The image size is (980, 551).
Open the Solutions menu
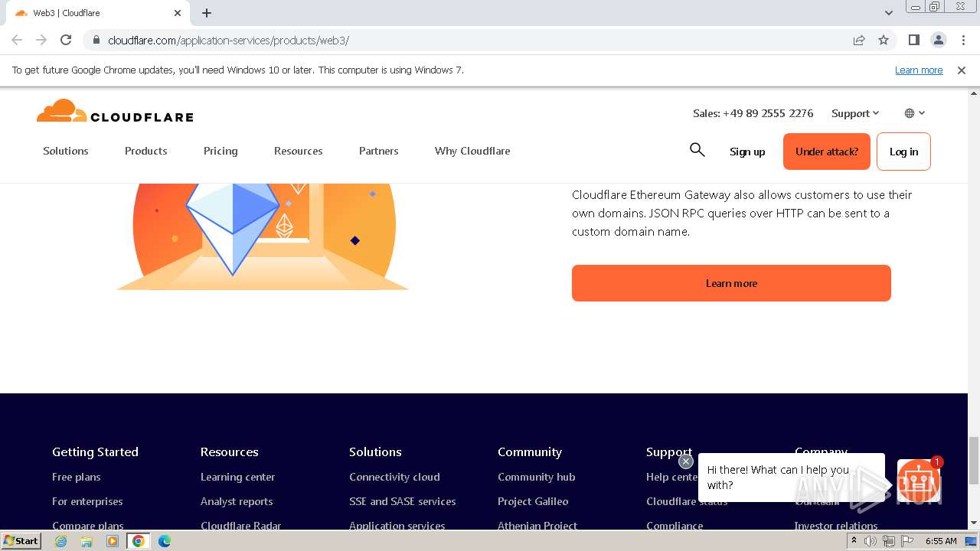pos(66,151)
